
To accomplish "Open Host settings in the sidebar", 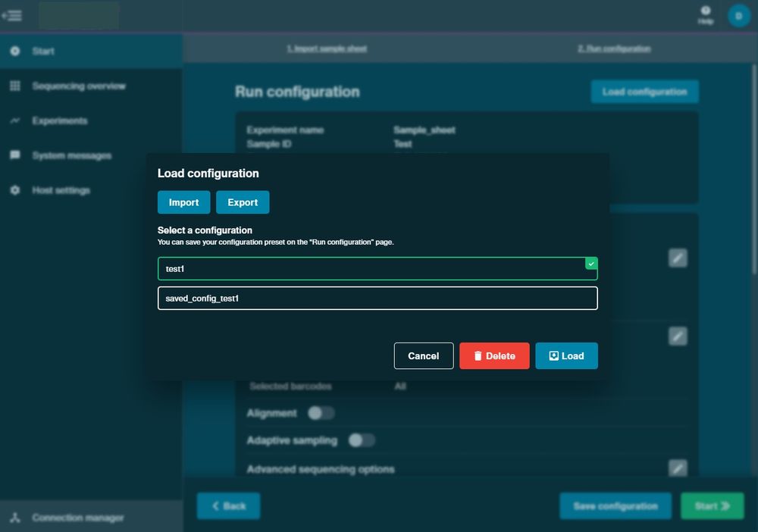I will (92, 190).
